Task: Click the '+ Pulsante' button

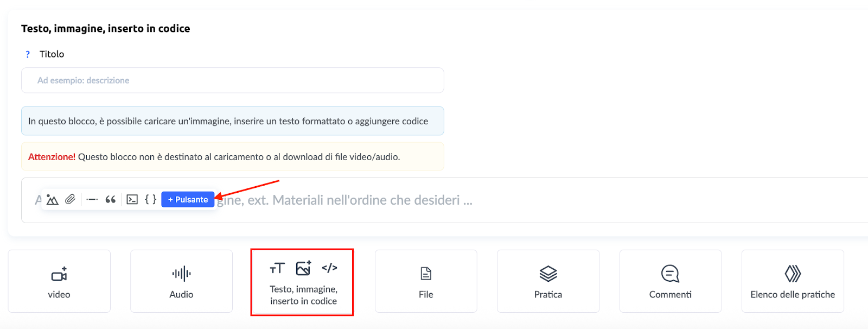Action: click(x=188, y=200)
